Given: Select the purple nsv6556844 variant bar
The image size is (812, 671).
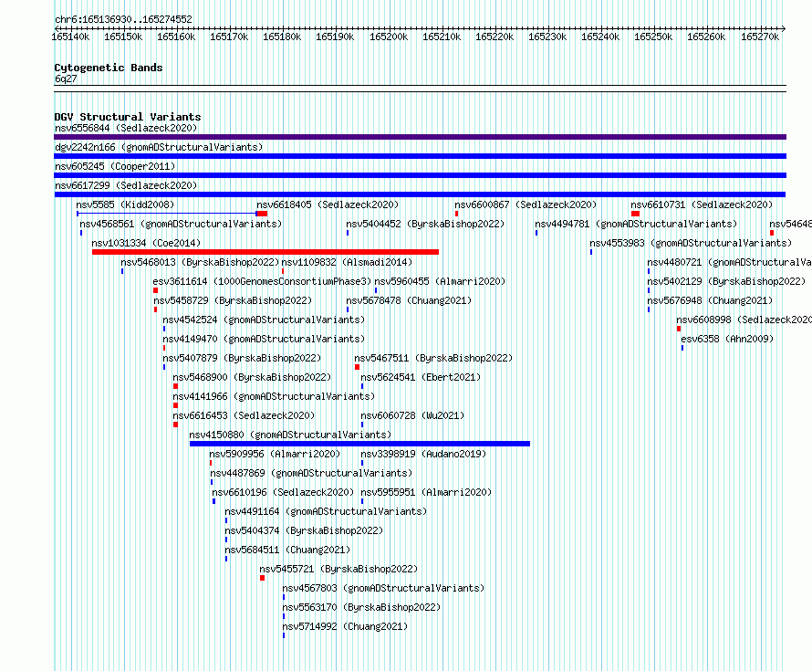Looking at the screenshot, I should [x=420, y=137].
